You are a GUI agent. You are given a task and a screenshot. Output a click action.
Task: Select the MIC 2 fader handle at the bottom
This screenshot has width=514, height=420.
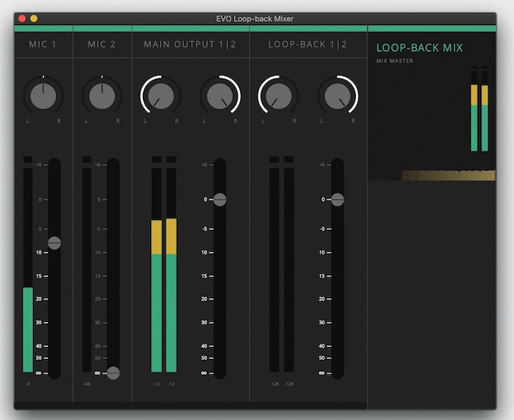[113, 373]
